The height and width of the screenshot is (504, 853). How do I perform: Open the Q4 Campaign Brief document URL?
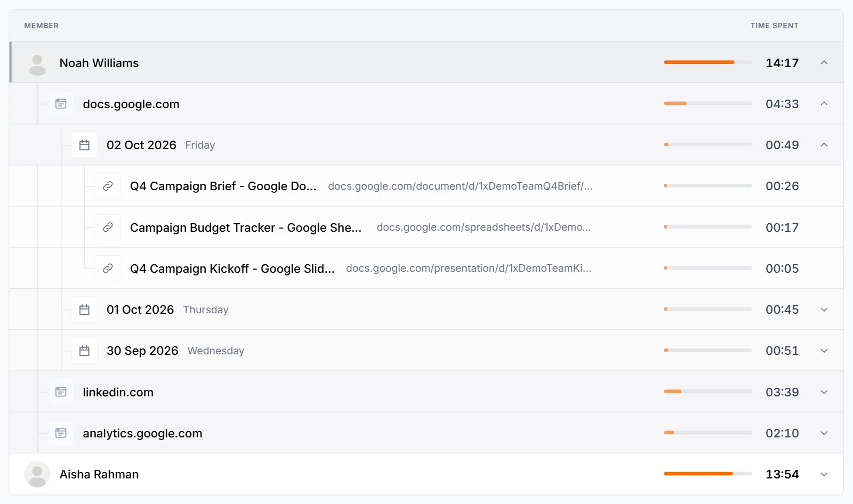pos(460,186)
